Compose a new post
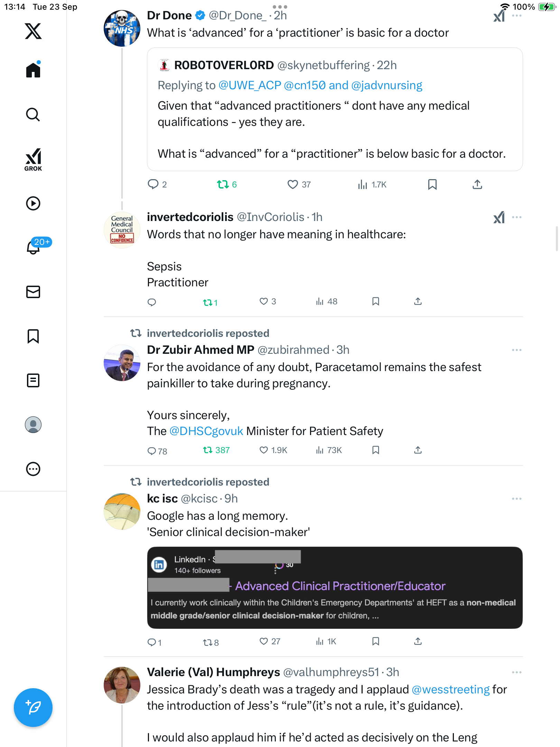The width and height of the screenshot is (560, 747). point(33,708)
